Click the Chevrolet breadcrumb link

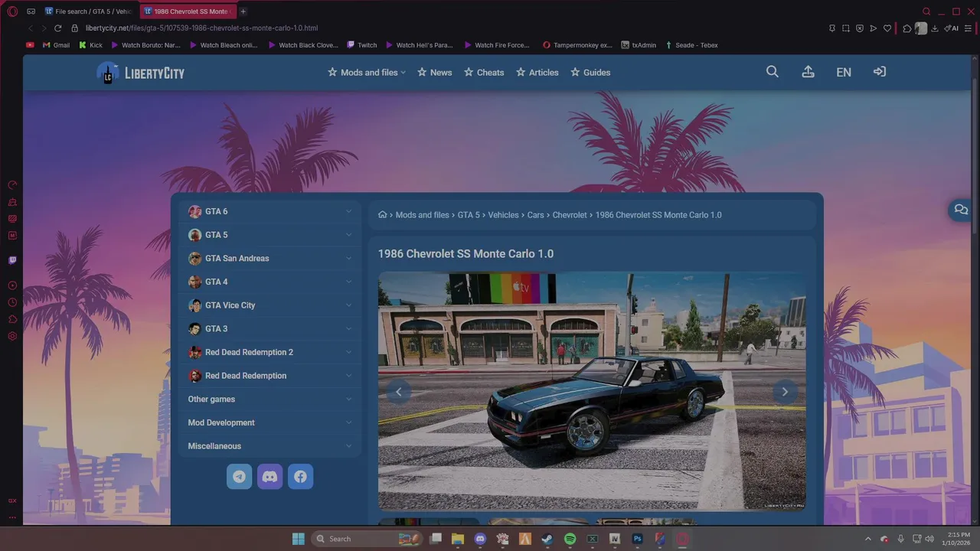tap(570, 215)
